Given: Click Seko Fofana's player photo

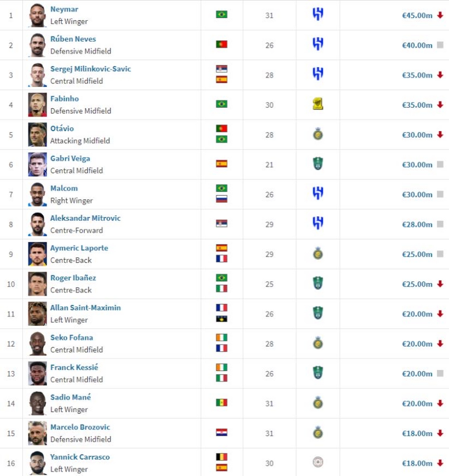Looking at the screenshot, I should 38,344.
